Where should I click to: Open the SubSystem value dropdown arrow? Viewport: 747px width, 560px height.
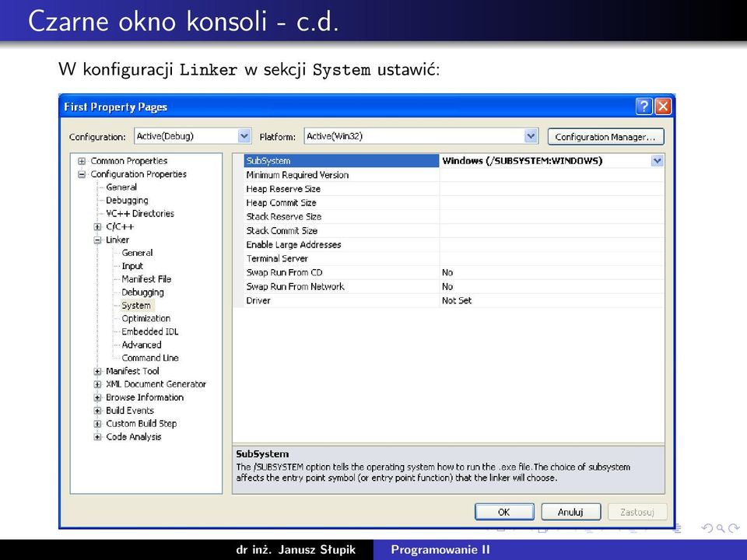pyautogui.click(x=658, y=160)
